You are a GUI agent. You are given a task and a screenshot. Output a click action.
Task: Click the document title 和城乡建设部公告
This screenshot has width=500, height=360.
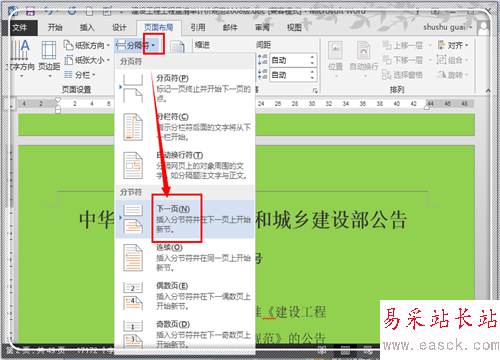331,220
